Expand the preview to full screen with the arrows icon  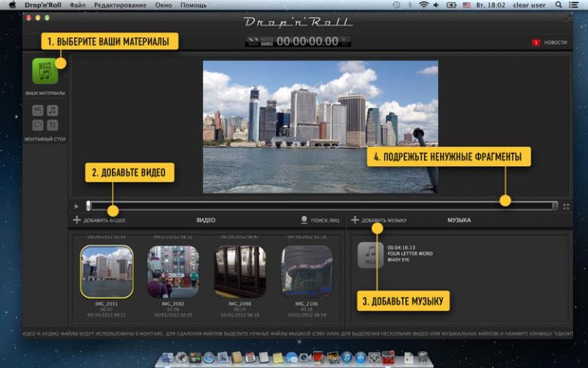tap(566, 206)
